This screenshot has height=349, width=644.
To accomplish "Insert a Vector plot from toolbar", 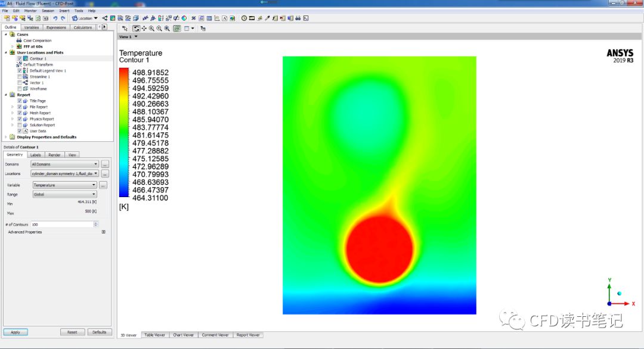I will pyautogui.click(x=104, y=18).
